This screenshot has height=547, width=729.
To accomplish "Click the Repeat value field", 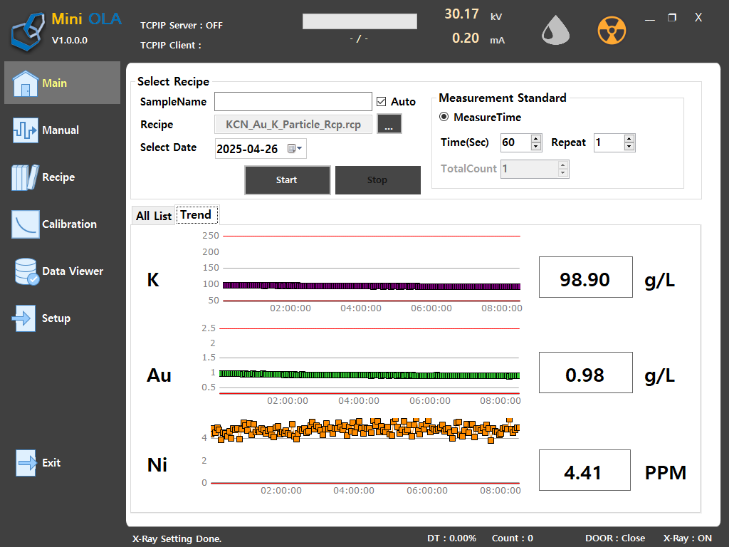I will point(609,142).
